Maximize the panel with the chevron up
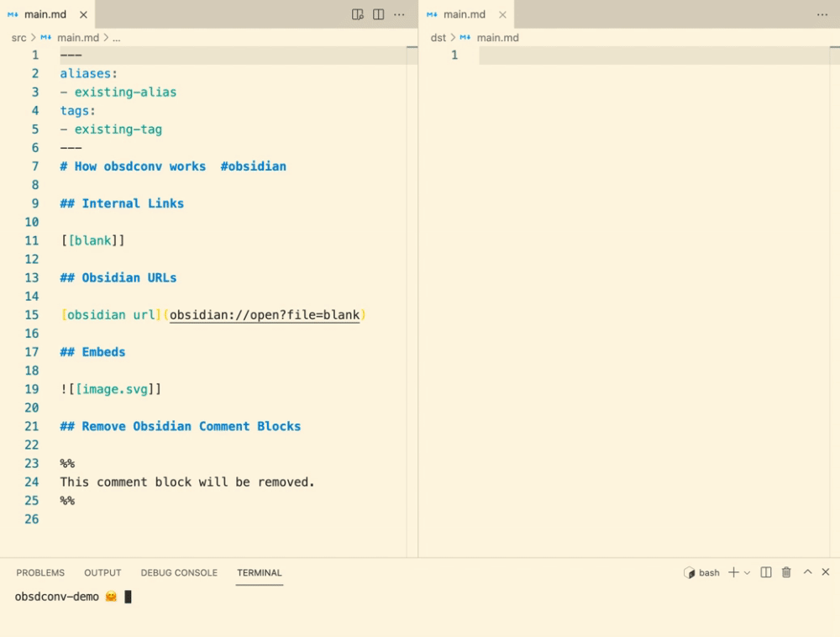The width and height of the screenshot is (840, 637). pos(807,572)
